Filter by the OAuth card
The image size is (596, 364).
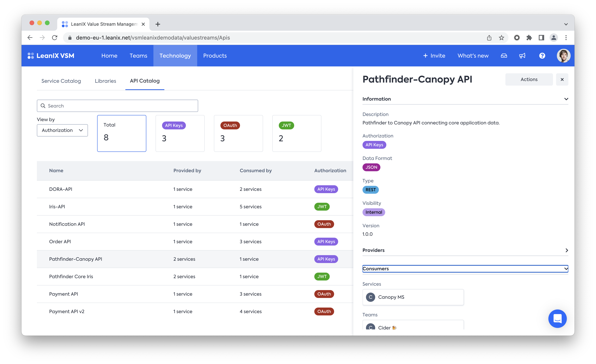point(238,133)
